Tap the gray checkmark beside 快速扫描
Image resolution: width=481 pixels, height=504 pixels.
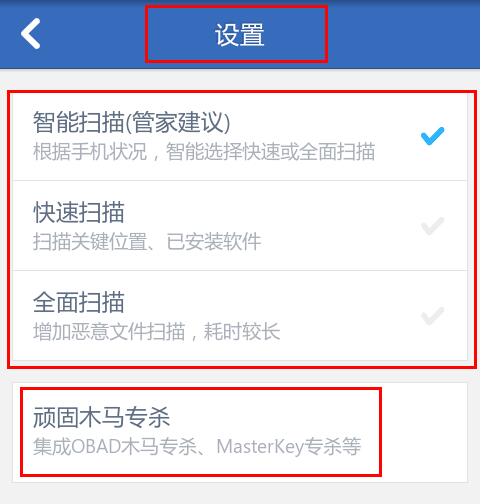point(432,226)
